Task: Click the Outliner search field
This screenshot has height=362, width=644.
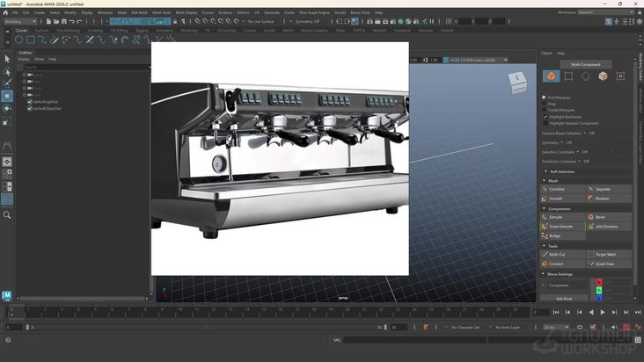Action: point(86,67)
